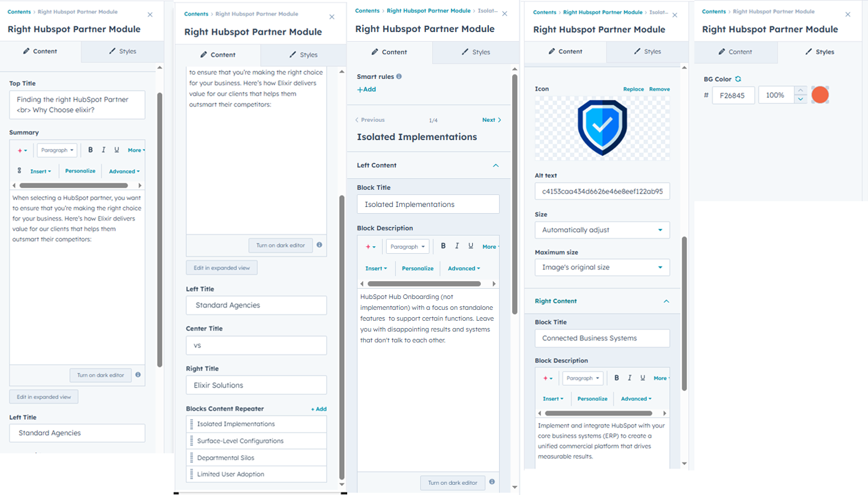
Task: Click Bold in the Summary editor toolbar
Action: tap(90, 150)
